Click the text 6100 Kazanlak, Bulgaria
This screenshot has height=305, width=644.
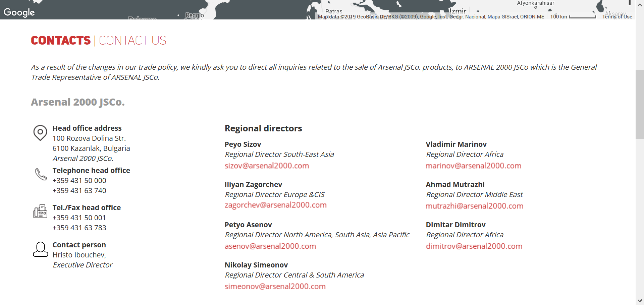tap(91, 148)
